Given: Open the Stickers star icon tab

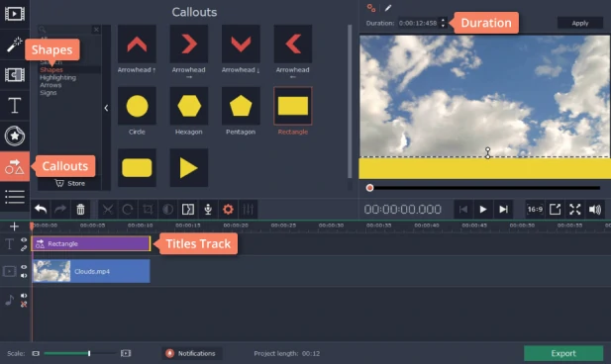Looking at the screenshot, I should tap(15, 136).
